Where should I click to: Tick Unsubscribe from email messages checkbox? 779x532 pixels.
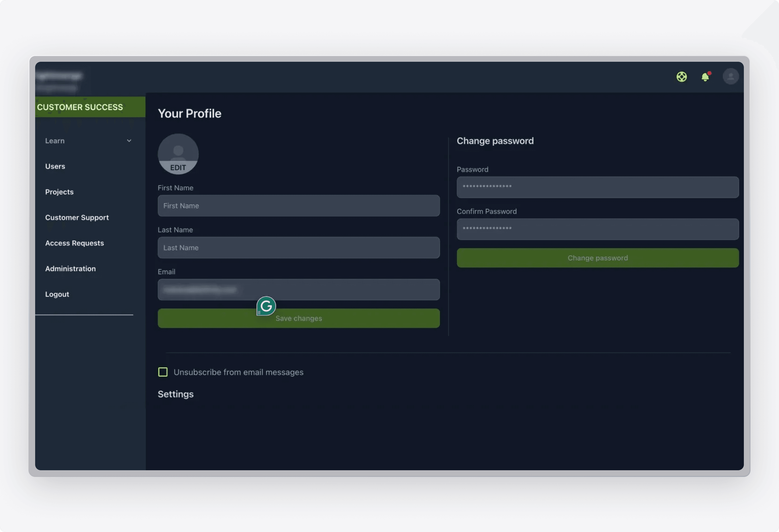[163, 372]
